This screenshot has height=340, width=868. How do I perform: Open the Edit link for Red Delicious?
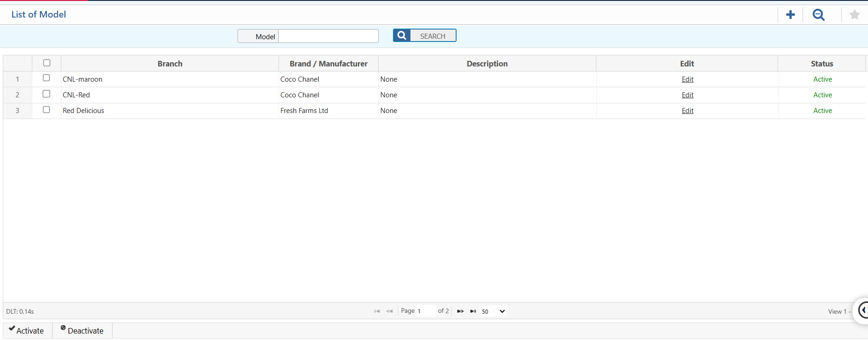coord(687,111)
